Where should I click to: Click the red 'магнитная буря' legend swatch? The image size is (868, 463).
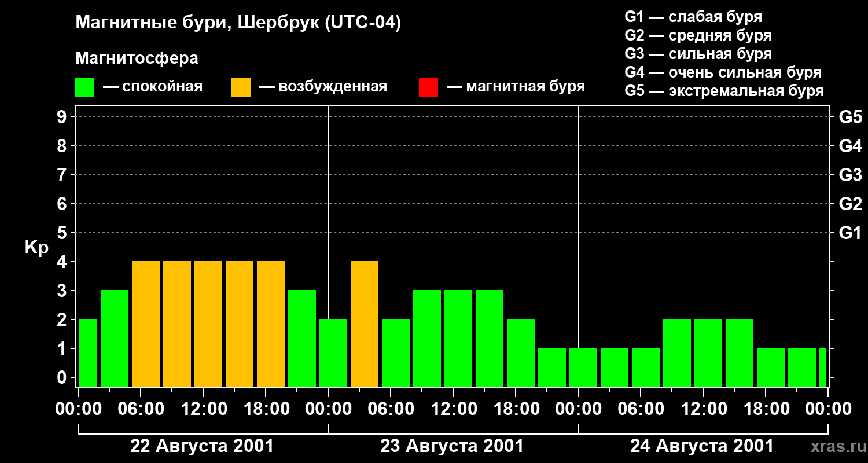[x=428, y=87]
